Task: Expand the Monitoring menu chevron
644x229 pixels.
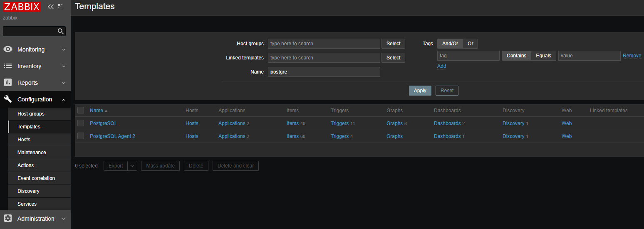Action: coord(64,50)
